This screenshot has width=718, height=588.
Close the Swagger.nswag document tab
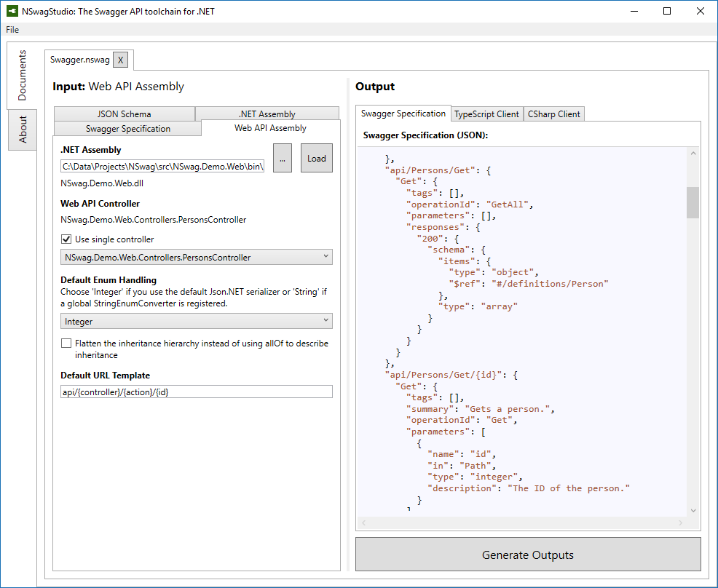(120, 60)
